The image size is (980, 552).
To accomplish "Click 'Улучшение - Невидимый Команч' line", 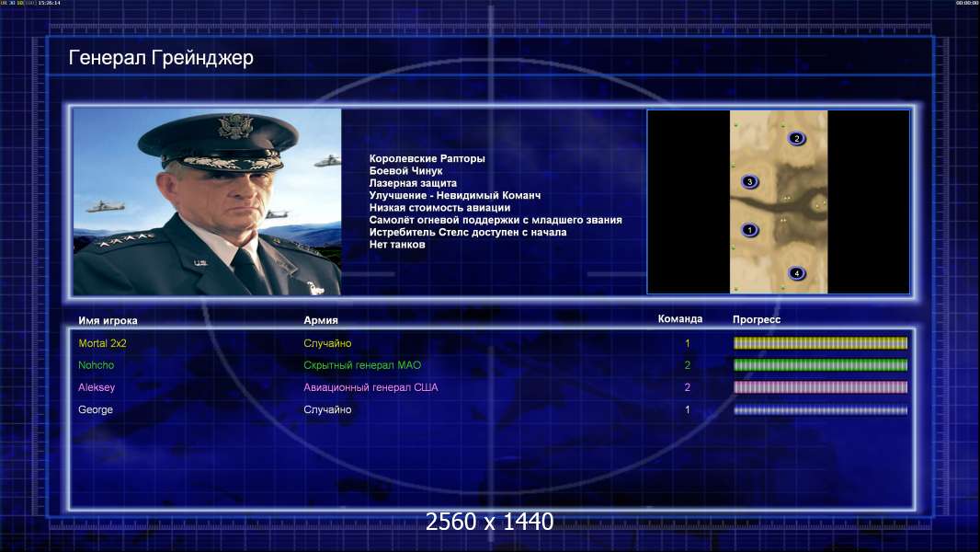I will pyautogui.click(x=454, y=195).
